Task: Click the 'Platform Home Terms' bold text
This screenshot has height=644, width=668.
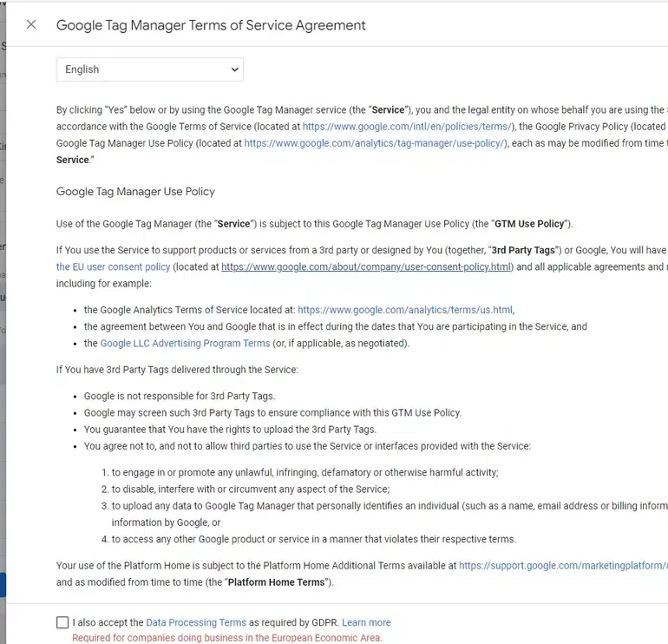Action: coord(276,582)
